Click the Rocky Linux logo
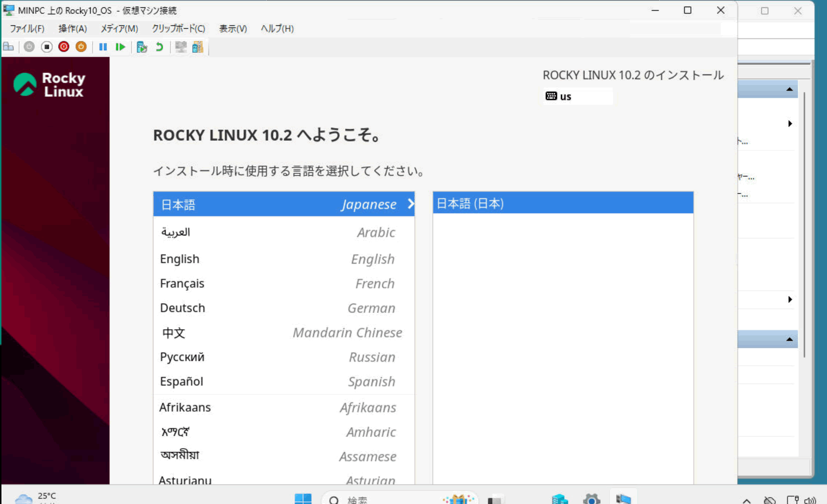Image resolution: width=827 pixels, height=504 pixels. click(50, 85)
